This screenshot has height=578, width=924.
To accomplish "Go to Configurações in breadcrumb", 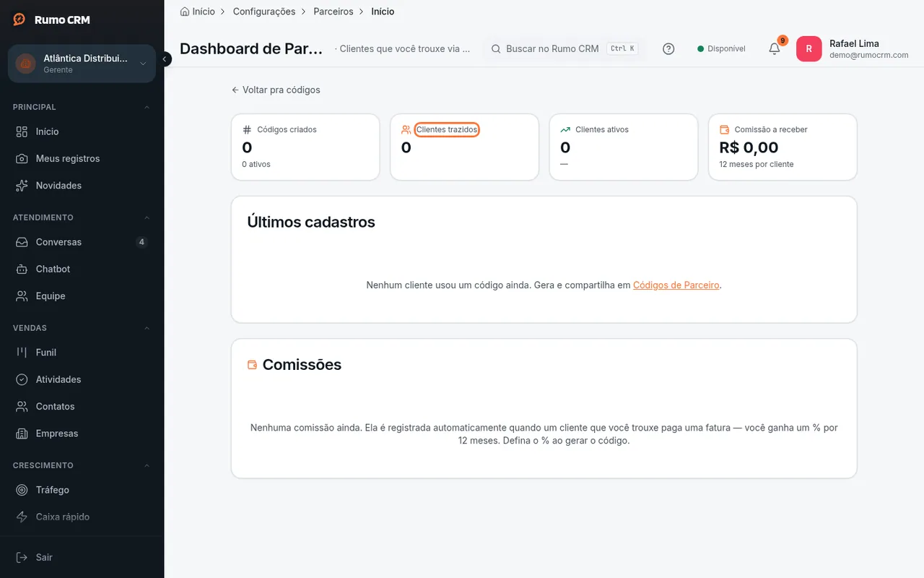I will click(x=264, y=12).
